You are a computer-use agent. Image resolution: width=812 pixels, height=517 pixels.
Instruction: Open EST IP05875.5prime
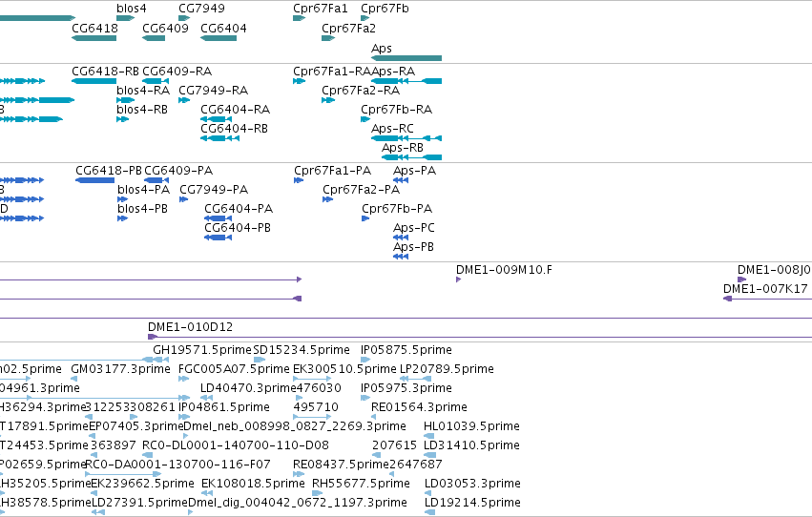coord(406,350)
